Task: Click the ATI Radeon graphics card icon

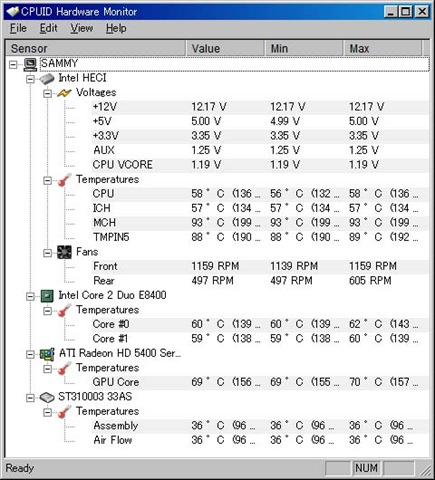Action: click(x=47, y=354)
